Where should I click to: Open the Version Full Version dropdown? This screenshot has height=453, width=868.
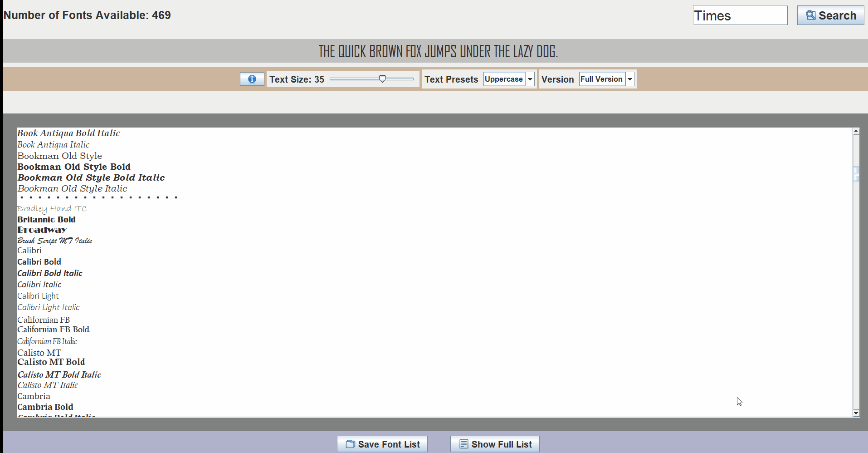pyautogui.click(x=607, y=79)
